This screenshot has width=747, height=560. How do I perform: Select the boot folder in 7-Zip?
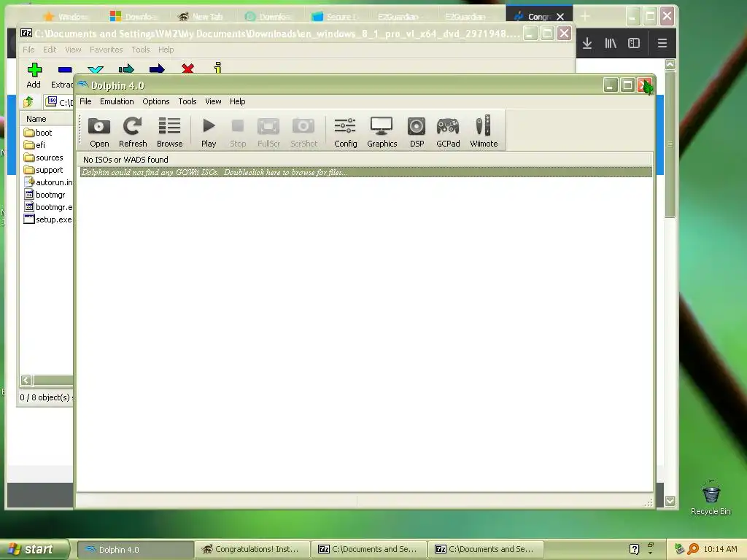[38, 133]
